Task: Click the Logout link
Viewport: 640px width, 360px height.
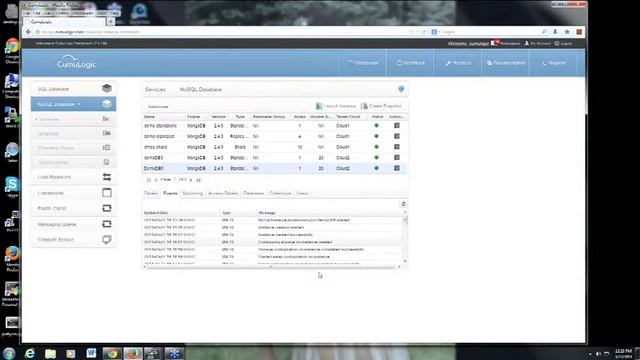Action: point(563,43)
